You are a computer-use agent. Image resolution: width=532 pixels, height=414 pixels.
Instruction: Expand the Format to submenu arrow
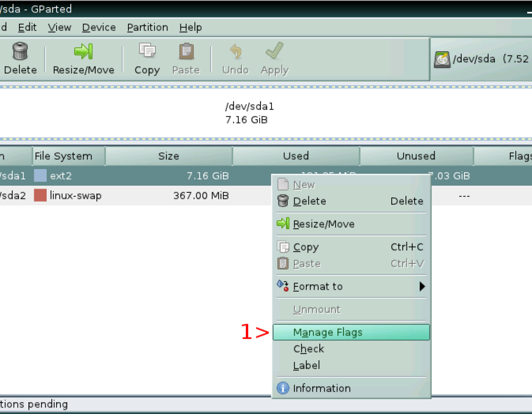click(421, 286)
